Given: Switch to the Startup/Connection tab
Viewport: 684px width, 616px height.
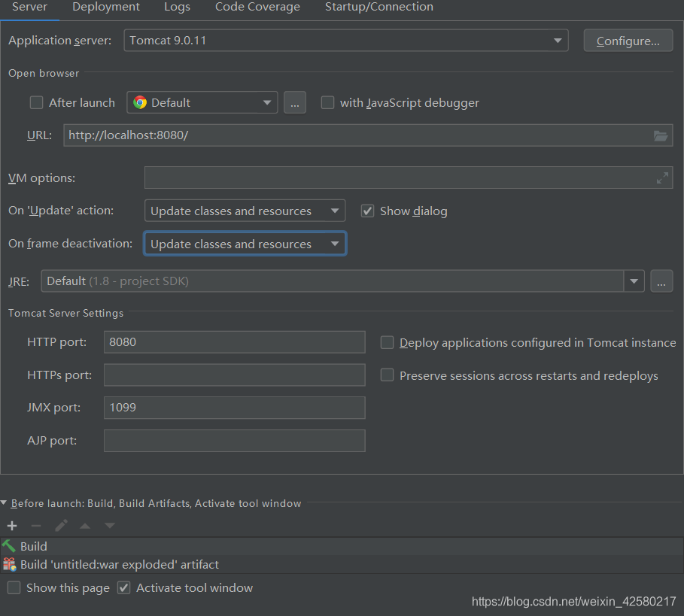Looking at the screenshot, I should [379, 7].
